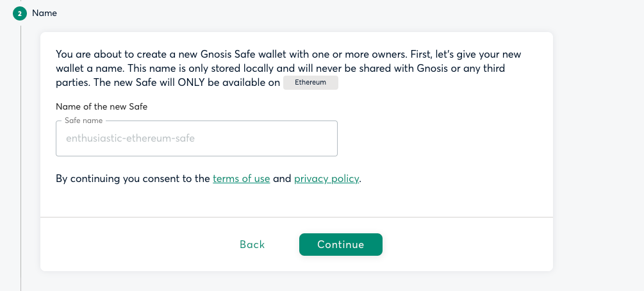
Task: Click the "Name of the new Safe" label
Action: pos(101,106)
